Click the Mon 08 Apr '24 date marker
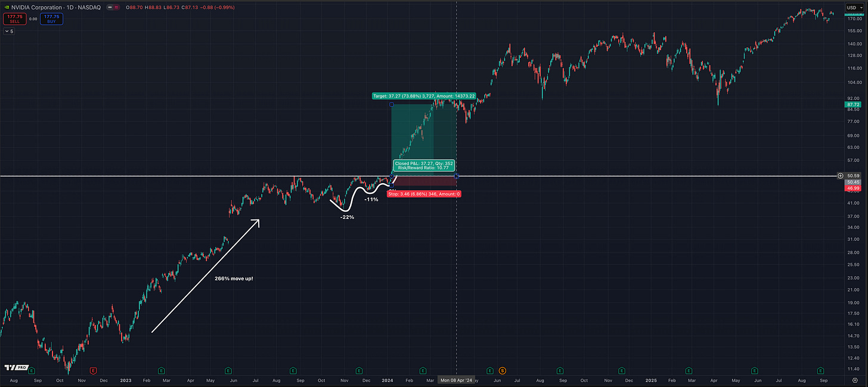The width and height of the screenshot is (868, 387). coord(457,380)
